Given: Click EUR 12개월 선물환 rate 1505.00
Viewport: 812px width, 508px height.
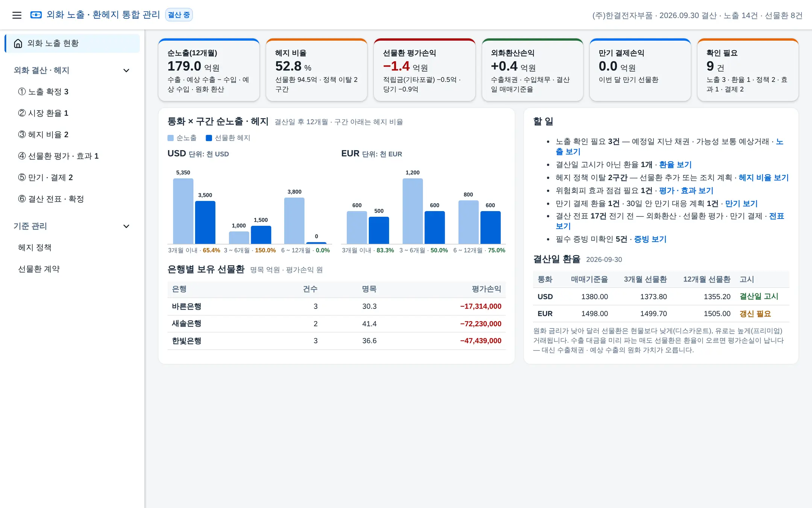Looking at the screenshot, I should [717, 313].
